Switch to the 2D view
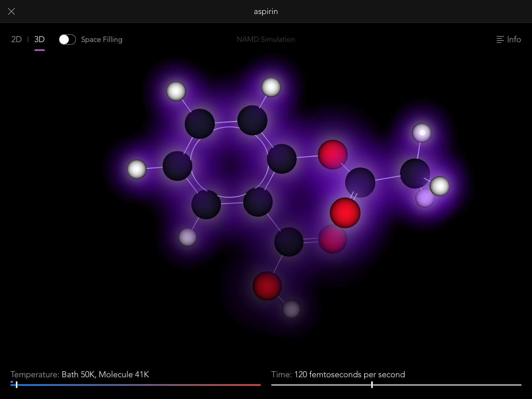The image size is (532, 399). click(16, 39)
